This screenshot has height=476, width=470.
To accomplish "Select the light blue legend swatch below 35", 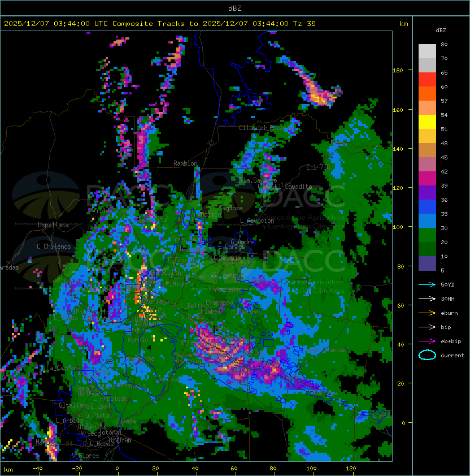I will point(427,221).
